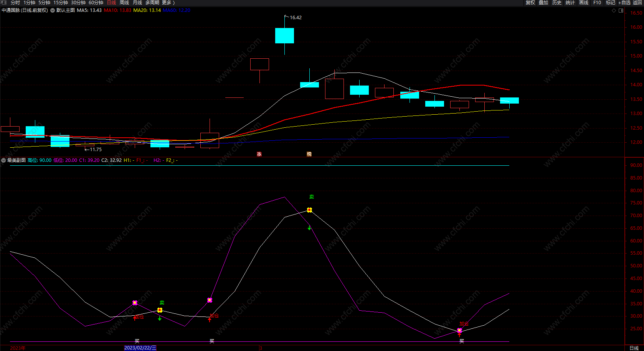Click the panel layout icon beside diamond
Viewport: 644px width, 351px height.
click(x=621, y=10)
